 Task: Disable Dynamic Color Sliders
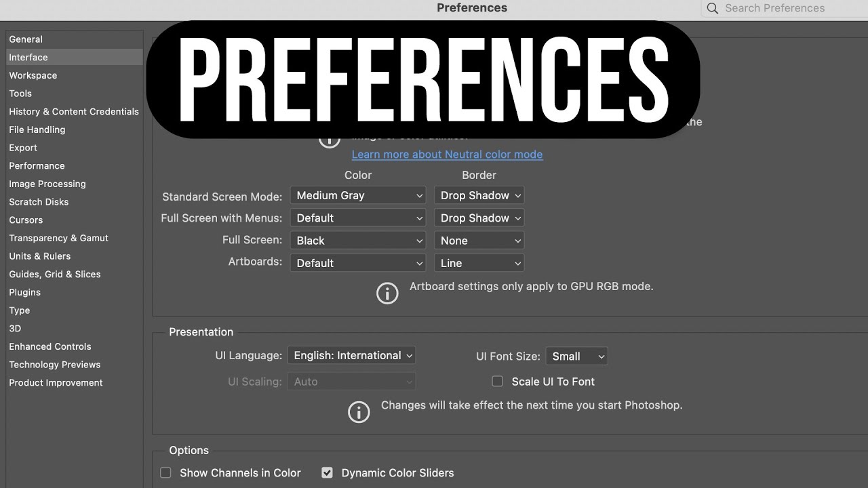click(328, 472)
